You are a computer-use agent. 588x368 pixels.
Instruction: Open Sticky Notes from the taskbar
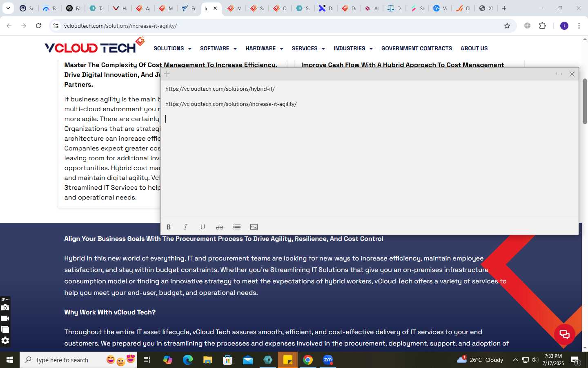point(288,360)
